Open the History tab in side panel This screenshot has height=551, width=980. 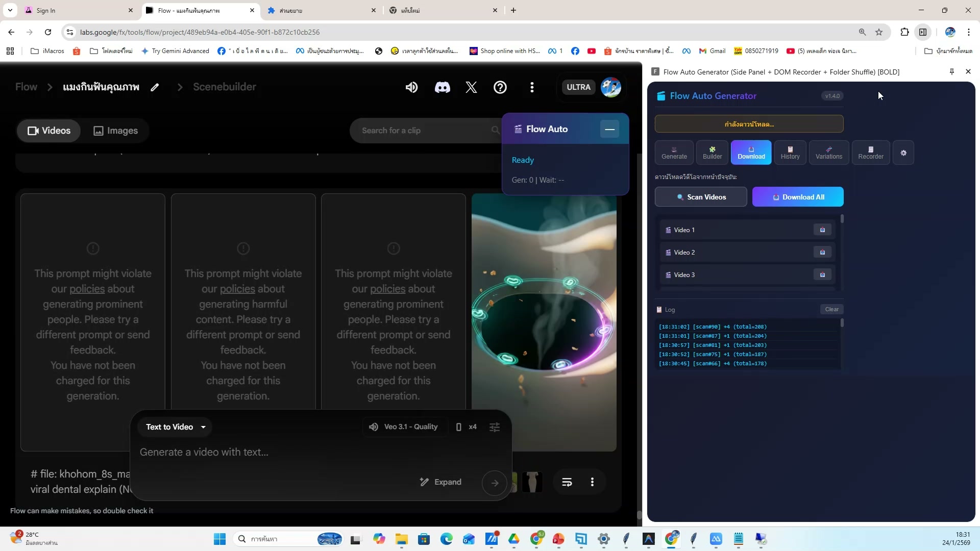point(790,153)
